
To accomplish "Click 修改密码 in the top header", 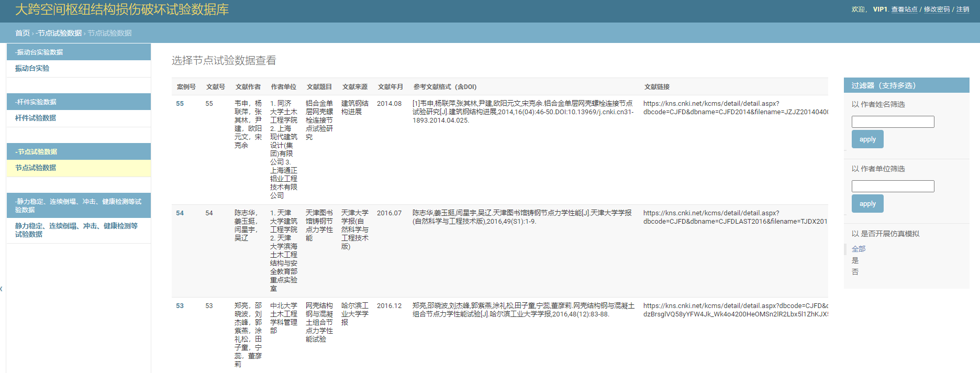I will [x=937, y=9].
